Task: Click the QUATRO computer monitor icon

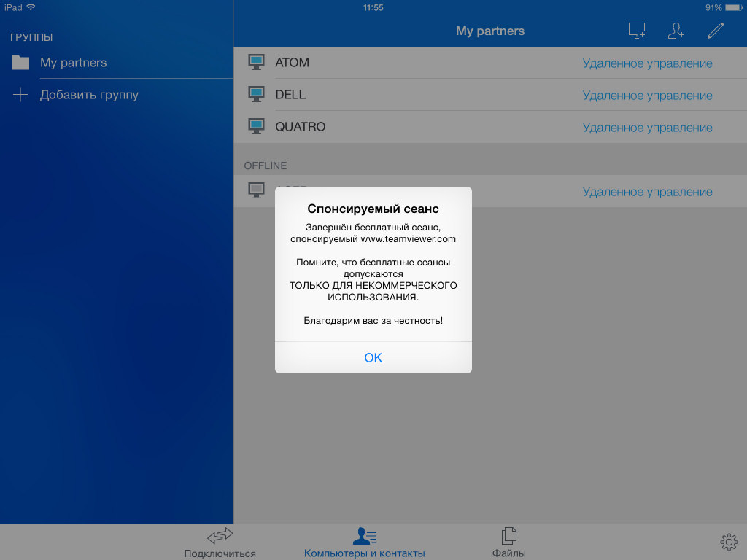Action: [256, 127]
